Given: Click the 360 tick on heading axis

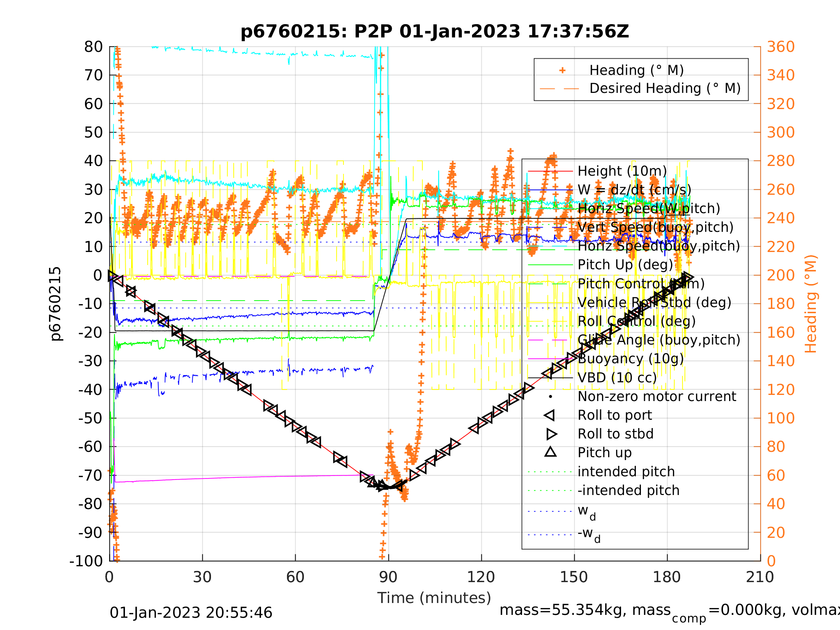Looking at the screenshot, I should coord(781,47).
